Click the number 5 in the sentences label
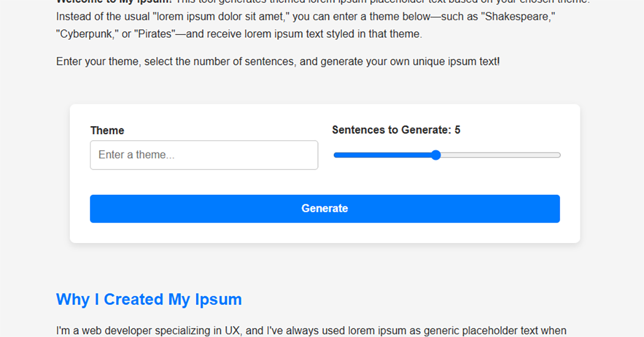The width and height of the screenshot is (644, 337). [x=457, y=130]
